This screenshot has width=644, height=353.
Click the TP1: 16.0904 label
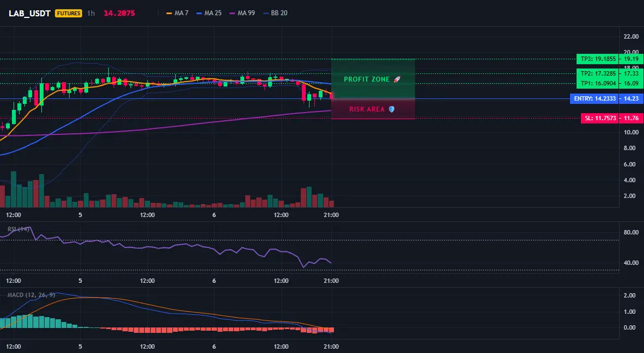[598, 83]
